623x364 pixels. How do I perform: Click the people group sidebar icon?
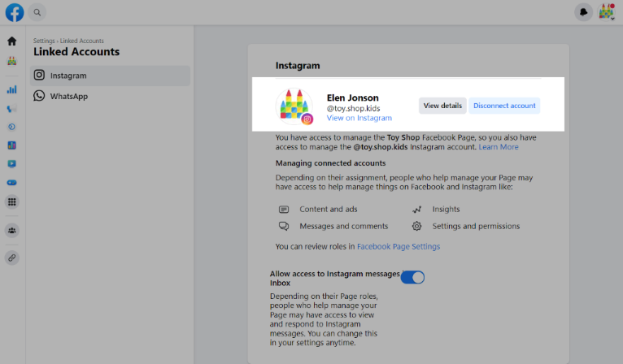pyautogui.click(x=12, y=231)
